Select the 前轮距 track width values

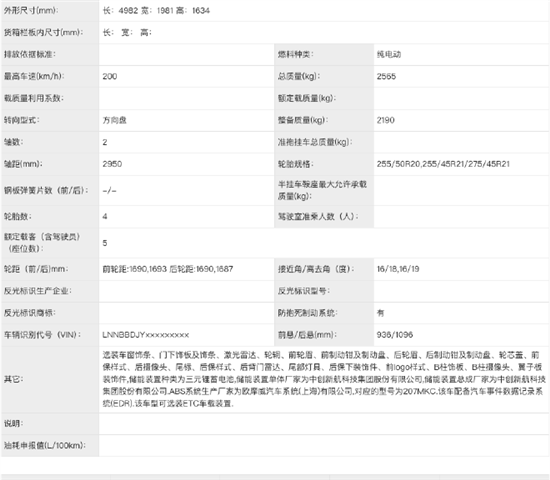(x=134, y=269)
